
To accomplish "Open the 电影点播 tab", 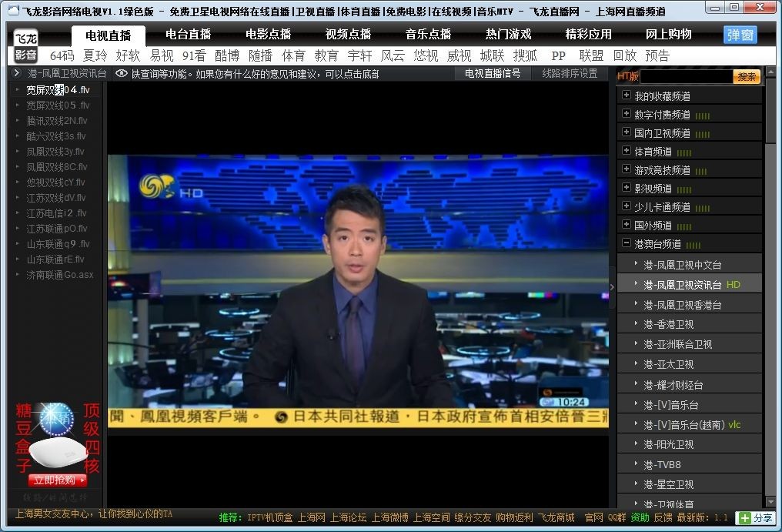I will 268,35.
